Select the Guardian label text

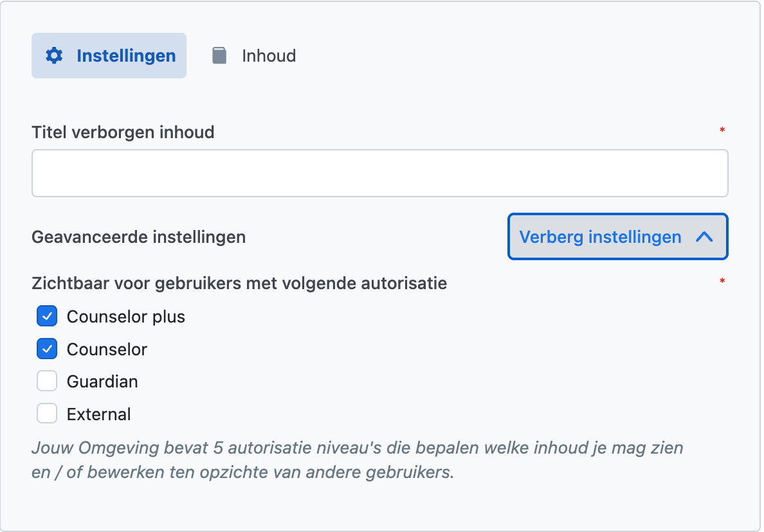102,382
